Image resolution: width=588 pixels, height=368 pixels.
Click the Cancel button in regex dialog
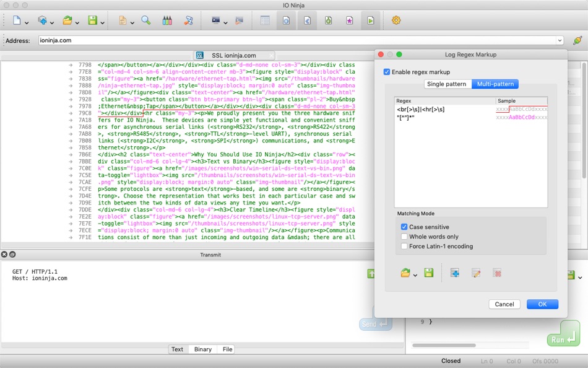pos(504,304)
